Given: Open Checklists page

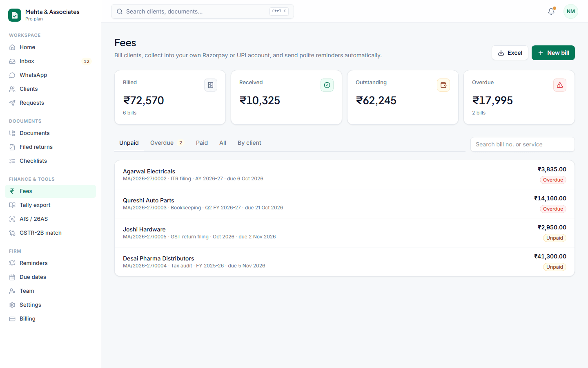Looking at the screenshot, I should click(51, 161).
